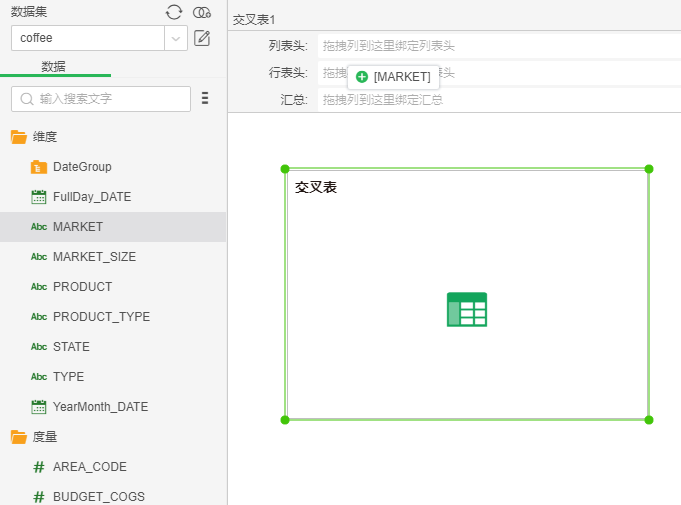
Task: Click the 汇总 summary drop zone
Action: tap(498, 99)
